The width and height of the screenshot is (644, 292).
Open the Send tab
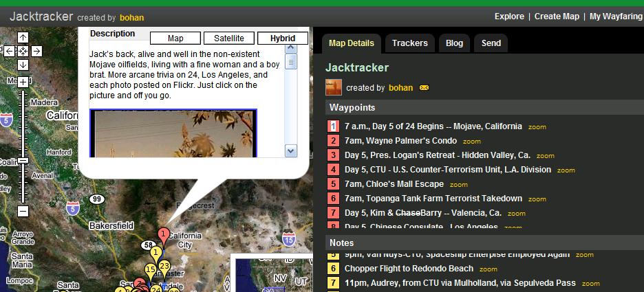point(491,43)
